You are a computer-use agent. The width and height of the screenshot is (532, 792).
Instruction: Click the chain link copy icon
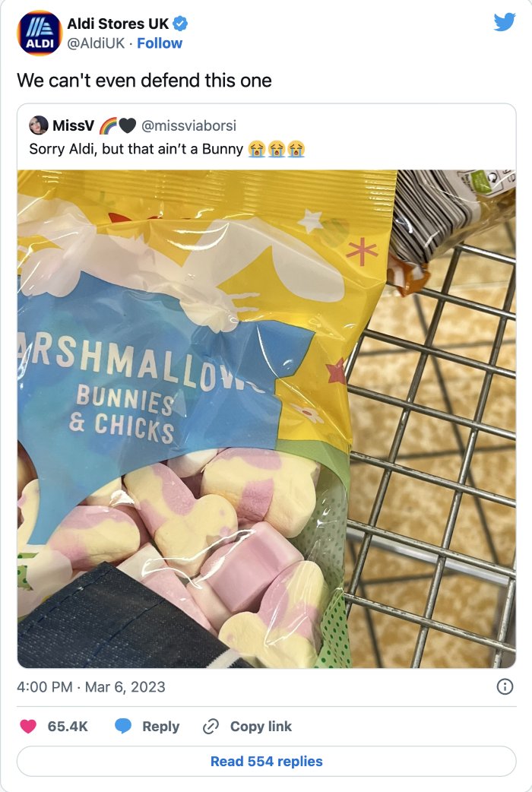[x=211, y=727]
